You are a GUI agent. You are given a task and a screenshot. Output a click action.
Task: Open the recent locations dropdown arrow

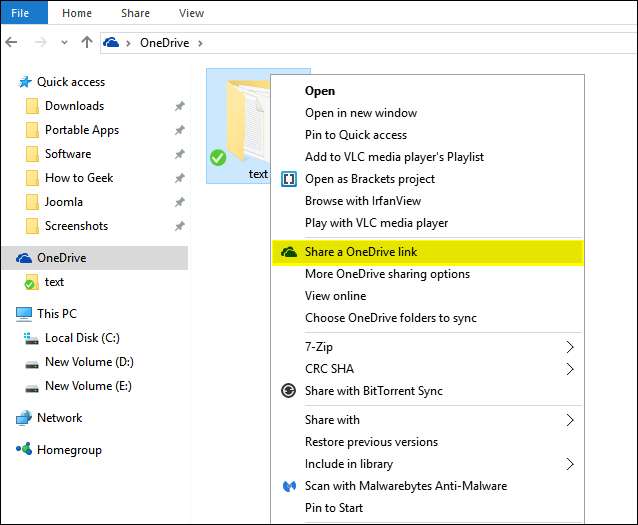coord(64,43)
